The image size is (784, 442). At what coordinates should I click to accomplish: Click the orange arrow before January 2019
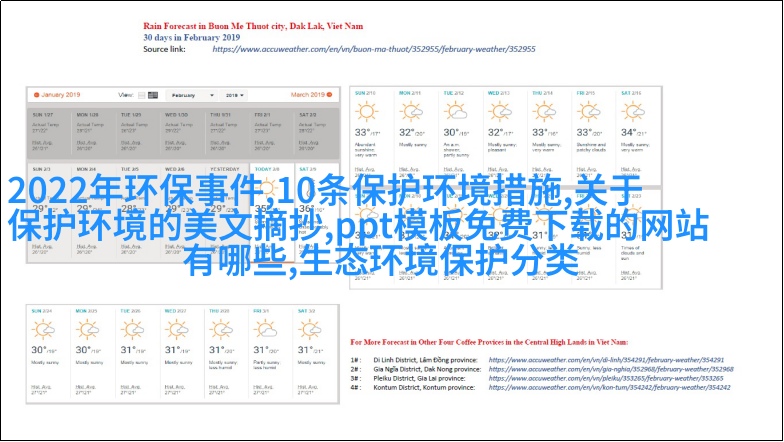[36, 94]
